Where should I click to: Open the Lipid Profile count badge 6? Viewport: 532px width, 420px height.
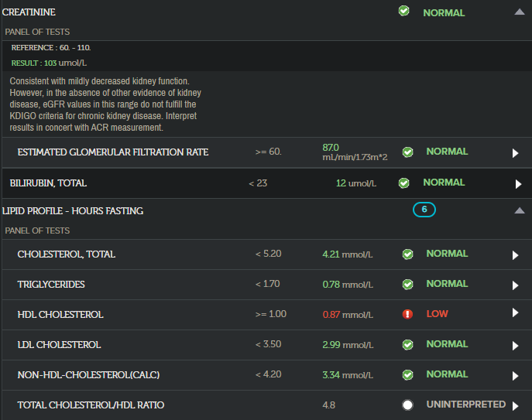coord(424,210)
